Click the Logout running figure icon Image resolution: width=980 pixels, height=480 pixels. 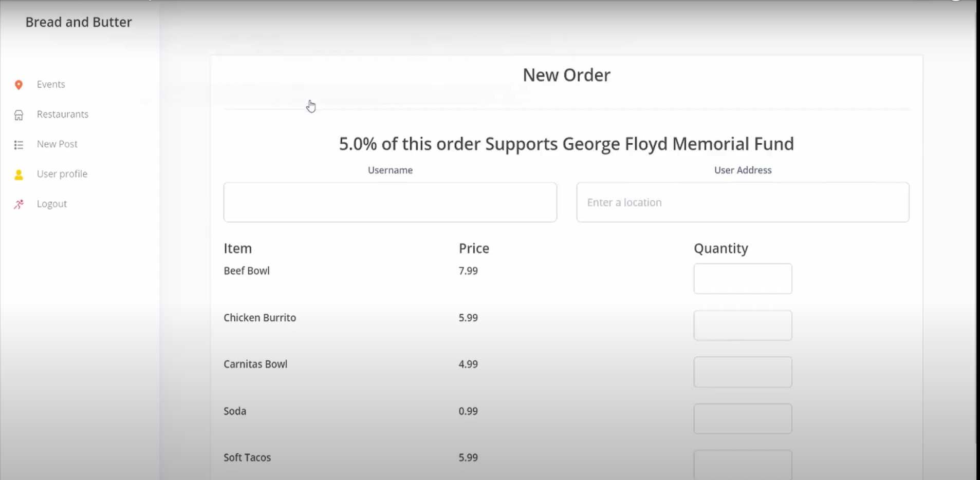coord(19,204)
